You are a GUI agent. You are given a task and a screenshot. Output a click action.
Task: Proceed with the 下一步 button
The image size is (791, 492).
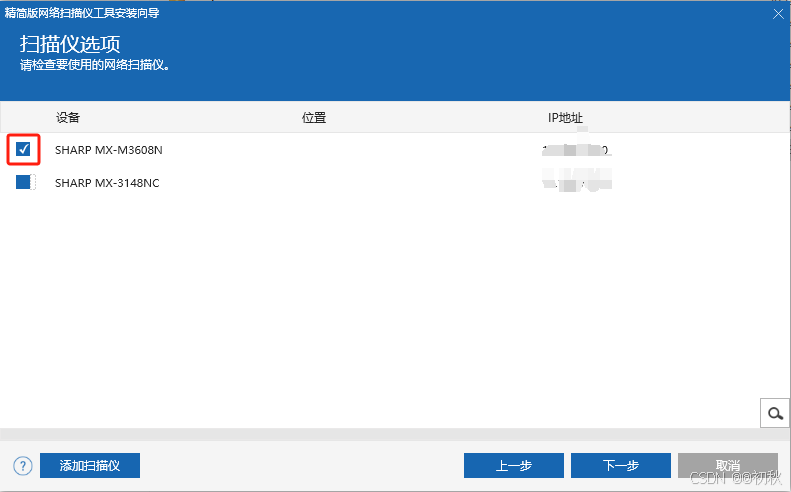[620, 465]
